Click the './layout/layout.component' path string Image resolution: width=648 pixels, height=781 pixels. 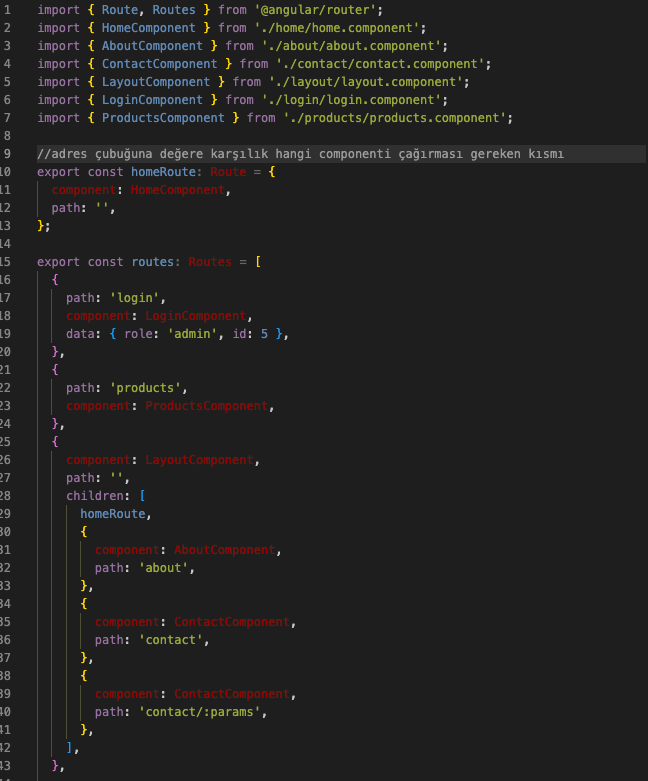(x=366, y=82)
